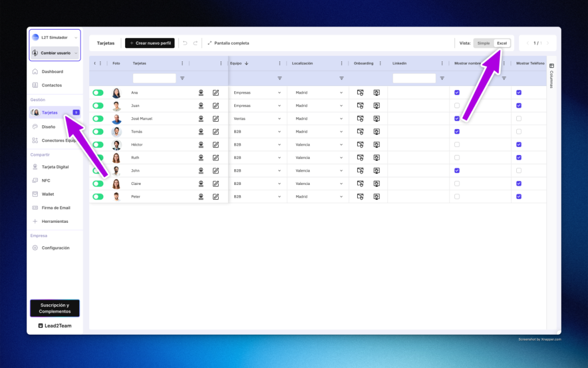Click the undo arrow in the toolbar
This screenshot has width=588, height=368.
tap(185, 43)
